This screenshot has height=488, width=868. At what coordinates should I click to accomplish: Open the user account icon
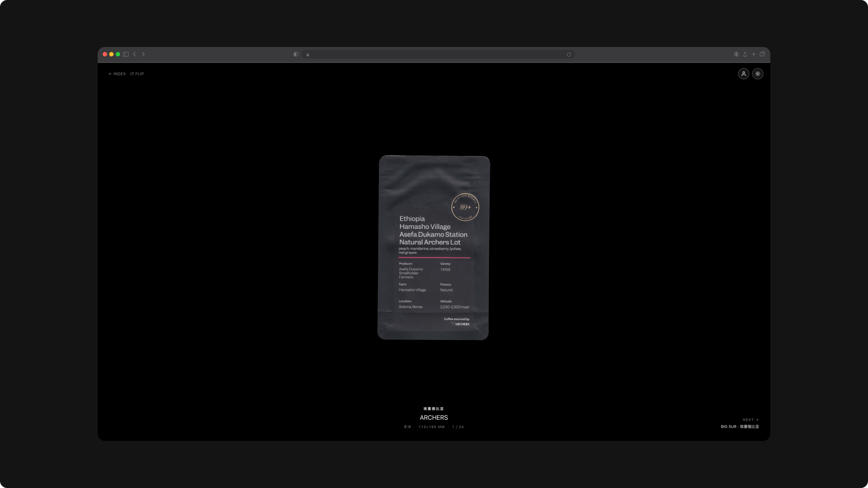[x=744, y=74]
